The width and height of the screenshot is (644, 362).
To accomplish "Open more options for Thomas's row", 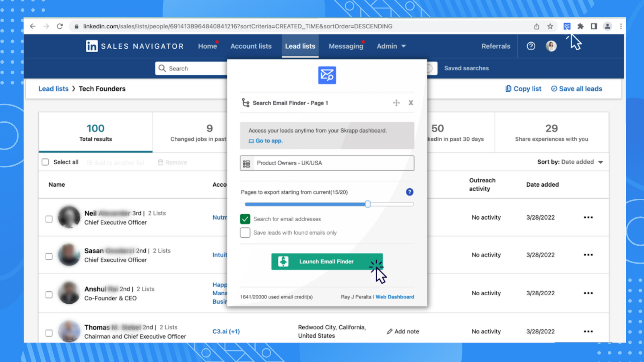I will [588, 331].
